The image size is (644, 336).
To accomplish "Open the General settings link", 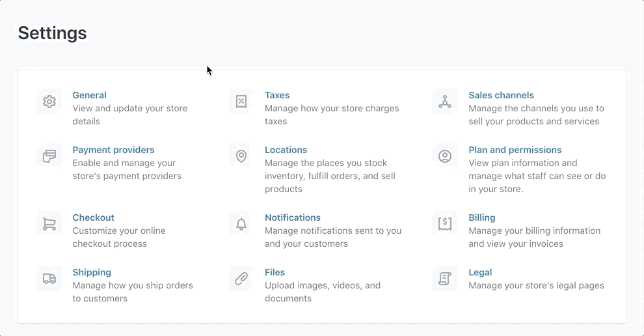I will pyautogui.click(x=90, y=95).
